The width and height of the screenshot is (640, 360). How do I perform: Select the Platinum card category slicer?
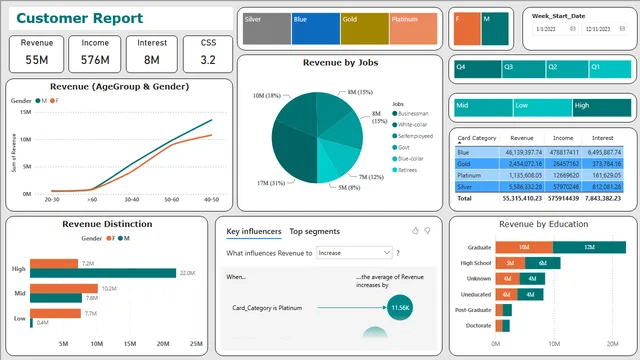point(413,29)
